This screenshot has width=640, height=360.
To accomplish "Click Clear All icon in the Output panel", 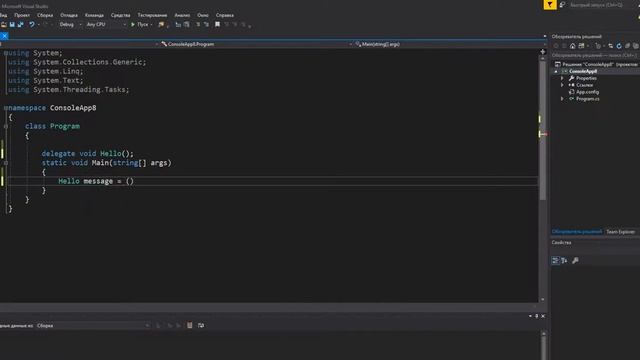I will (189, 325).
